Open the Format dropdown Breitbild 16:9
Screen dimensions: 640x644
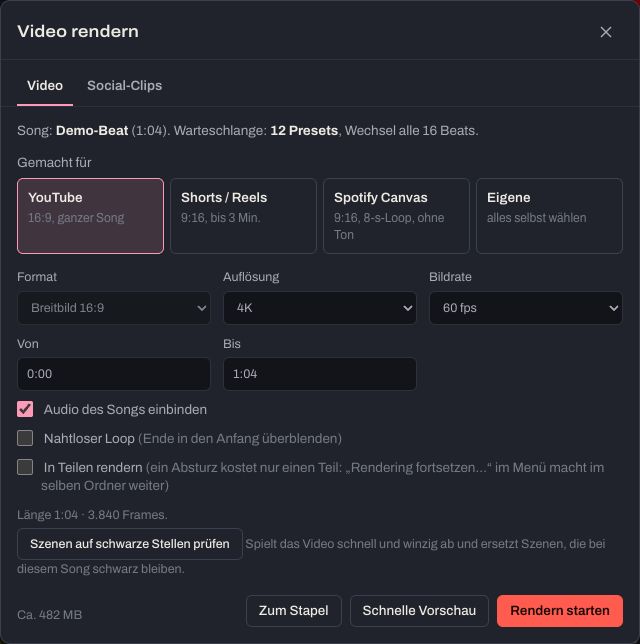114,308
